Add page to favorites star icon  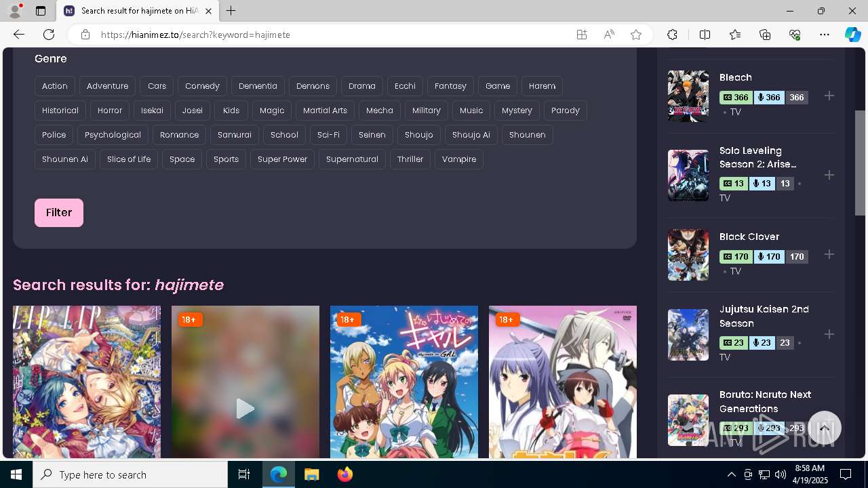coord(636,35)
